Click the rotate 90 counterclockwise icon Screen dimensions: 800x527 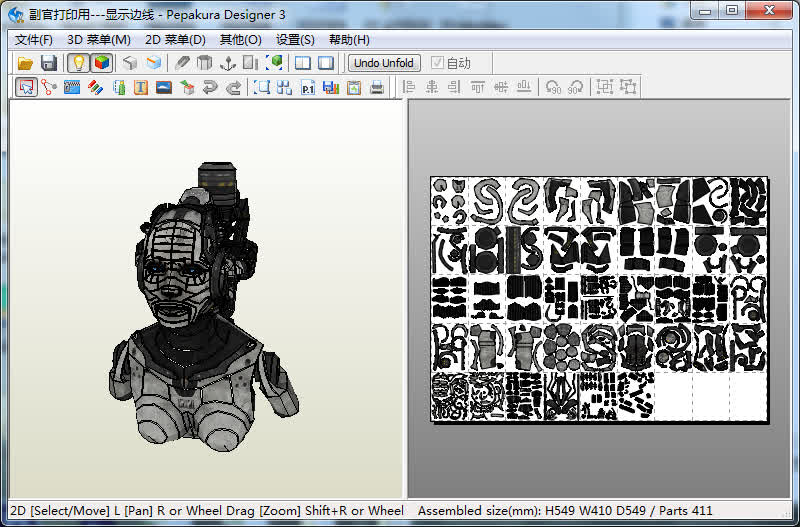point(553,87)
